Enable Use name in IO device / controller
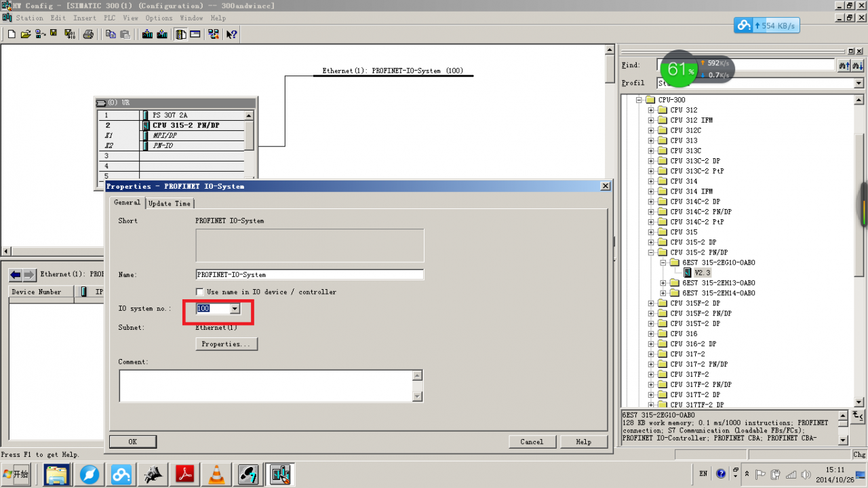The width and height of the screenshot is (868, 488). click(x=200, y=292)
